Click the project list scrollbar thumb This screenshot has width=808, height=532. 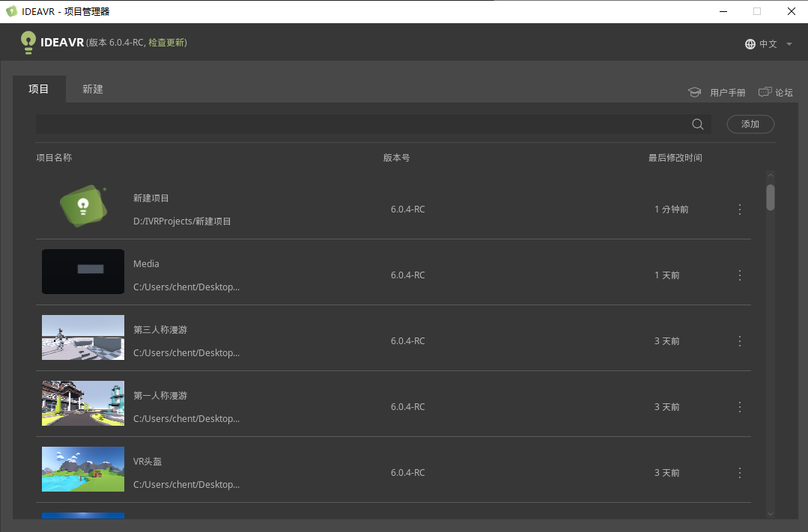tap(771, 198)
